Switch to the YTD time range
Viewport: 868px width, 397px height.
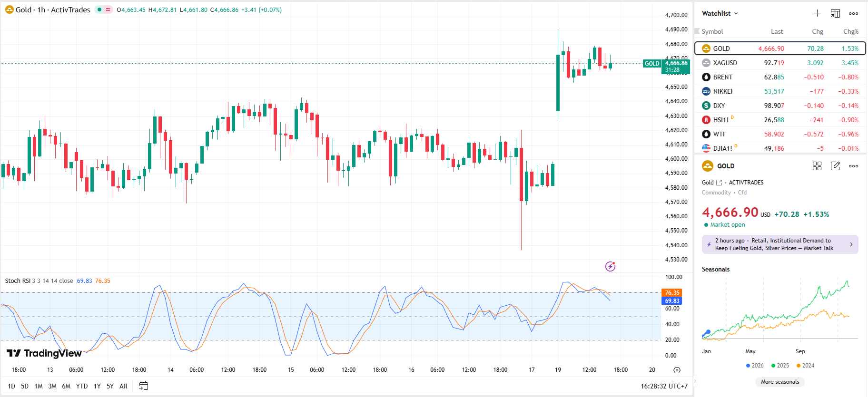point(82,386)
